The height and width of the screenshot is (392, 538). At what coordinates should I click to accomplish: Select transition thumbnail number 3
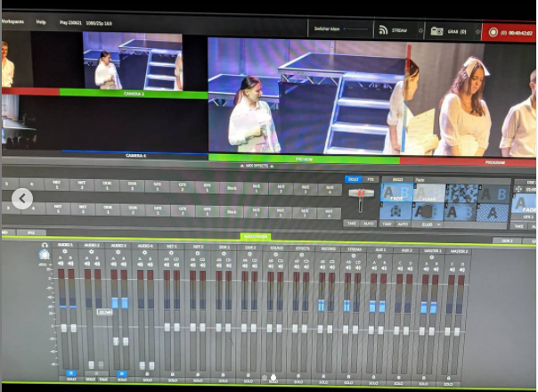(x=461, y=193)
